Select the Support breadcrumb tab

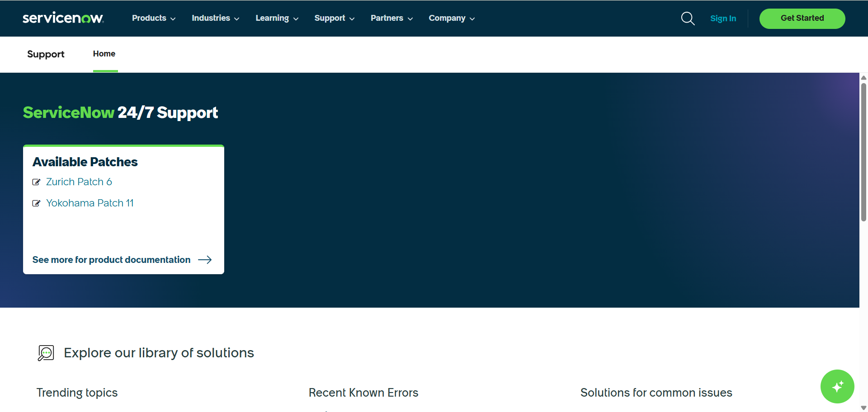click(x=45, y=54)
